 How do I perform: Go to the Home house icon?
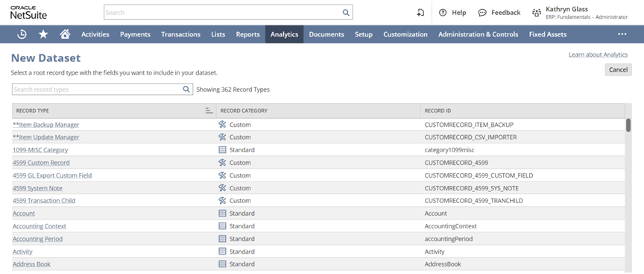[65, 34]
